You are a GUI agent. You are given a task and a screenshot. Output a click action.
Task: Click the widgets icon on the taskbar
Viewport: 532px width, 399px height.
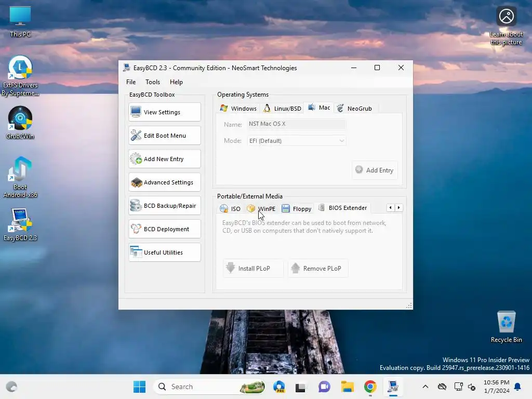11,387
